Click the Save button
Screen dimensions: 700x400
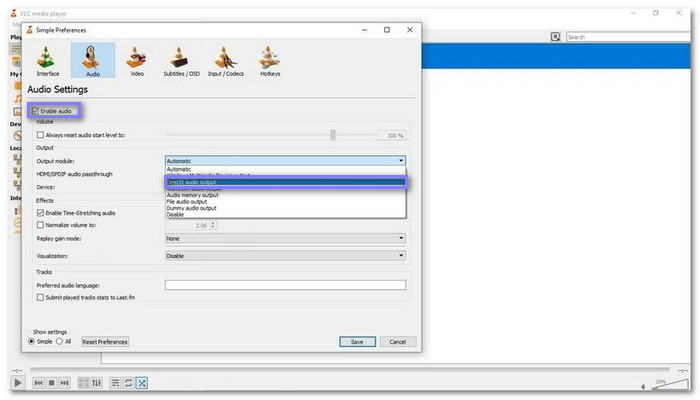pos(357,342)
